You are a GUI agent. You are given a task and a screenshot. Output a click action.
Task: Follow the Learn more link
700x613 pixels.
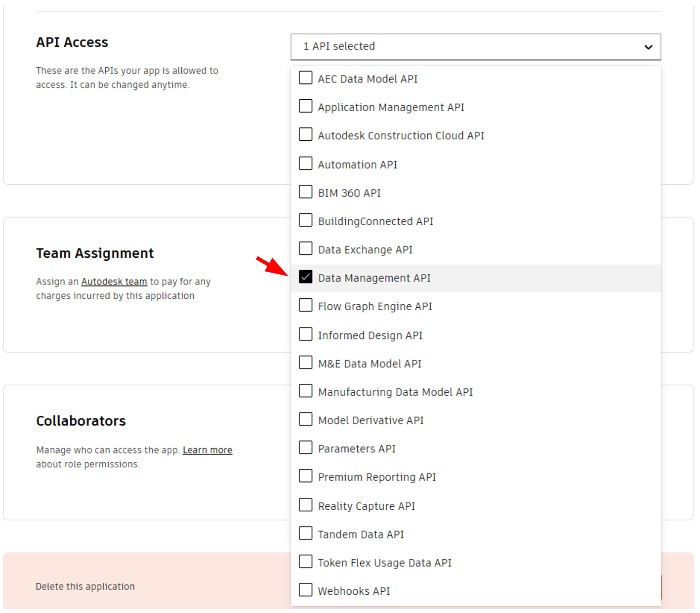[207, 450]
